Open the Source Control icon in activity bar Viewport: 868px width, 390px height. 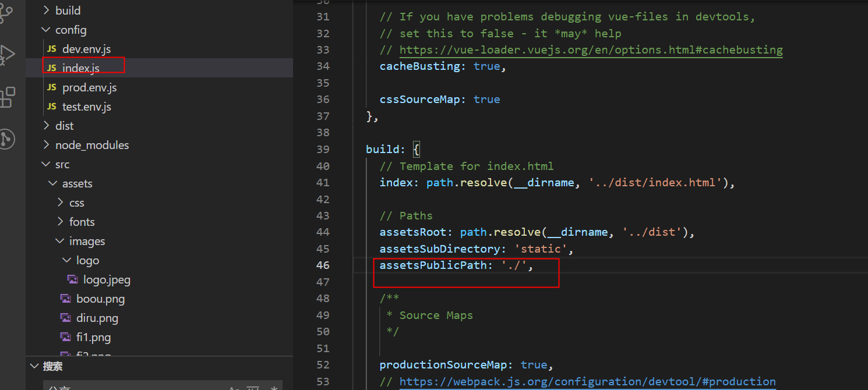[6, 13]
